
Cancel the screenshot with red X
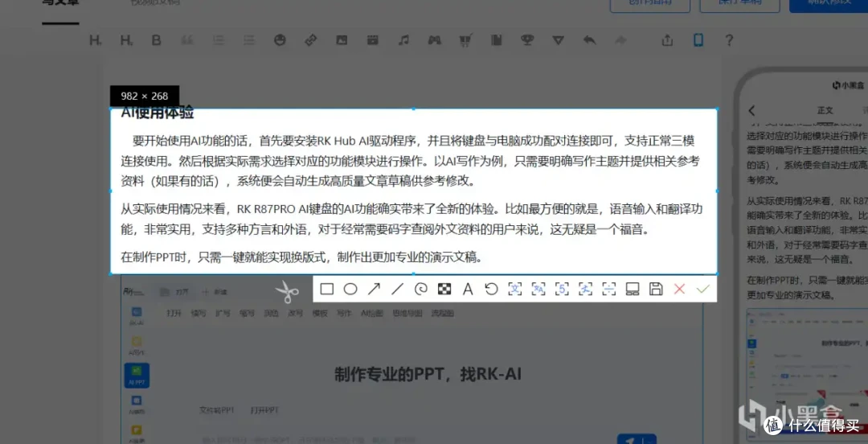pos(679,289)
